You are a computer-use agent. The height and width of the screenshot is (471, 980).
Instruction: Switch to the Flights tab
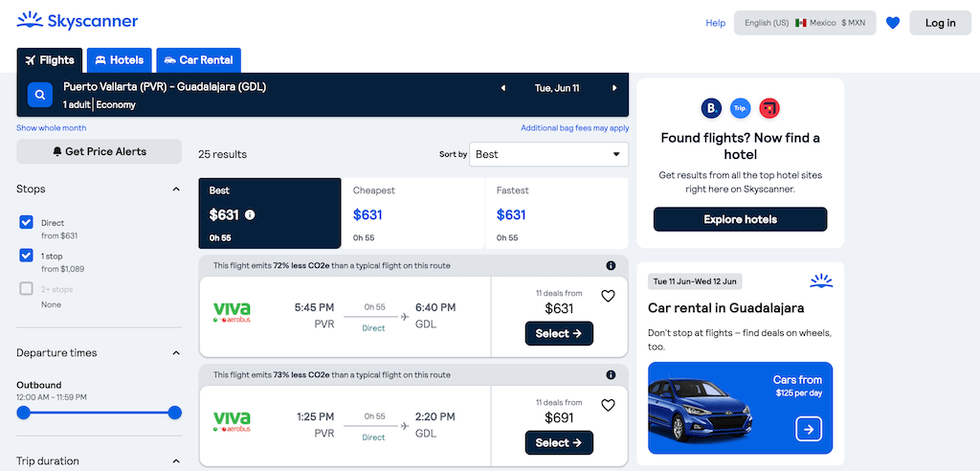point(50,60)
